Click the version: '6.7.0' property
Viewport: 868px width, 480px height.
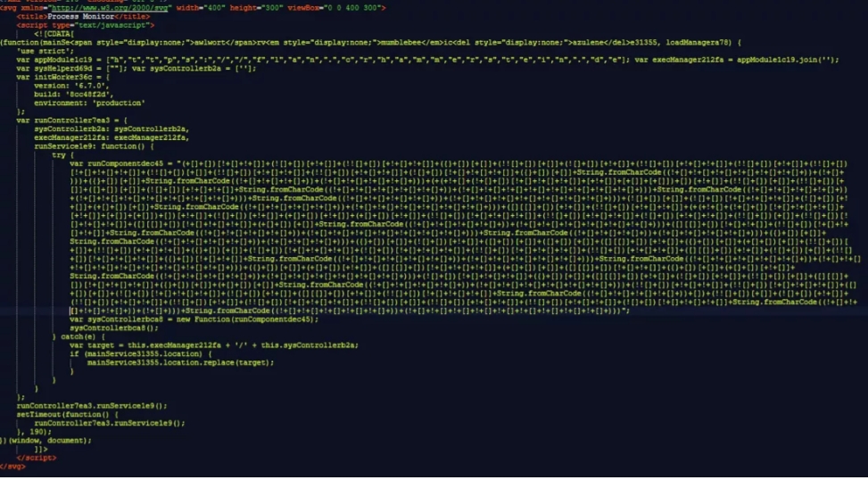point(70,86)
